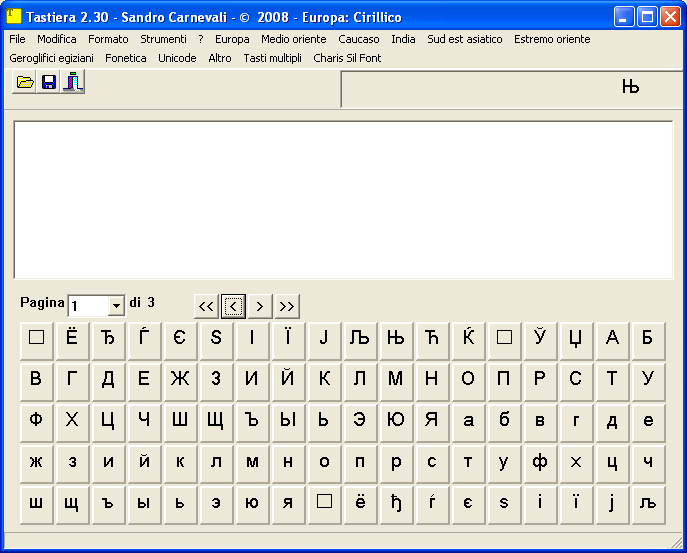
Task: Insert the Ђ uppercase character key
Action: click(x=108, y=341)
